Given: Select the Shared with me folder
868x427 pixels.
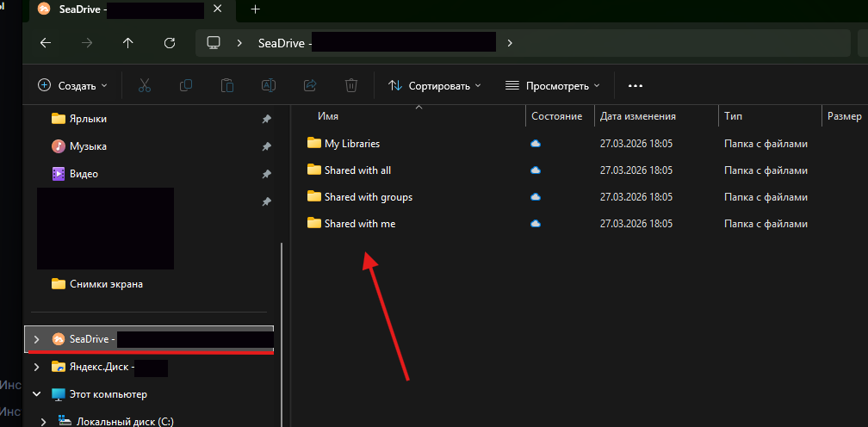Looking at the screenshot, I should click(x=360, y=224).
